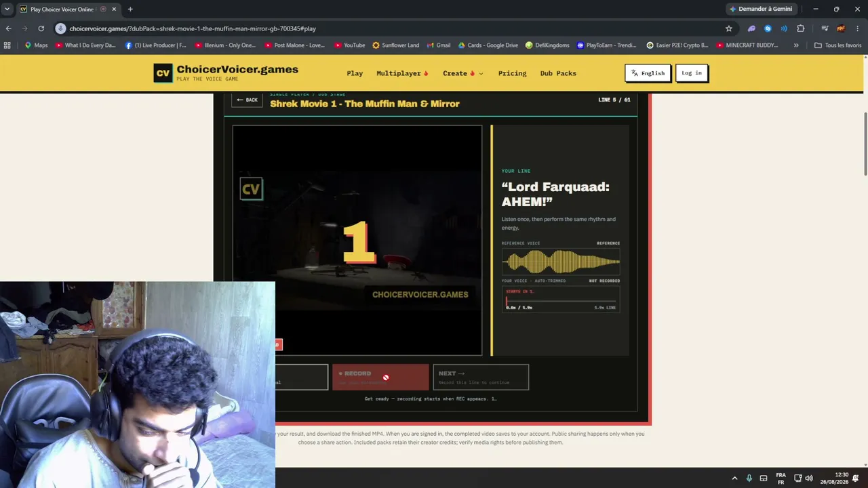
Task: Click the video preview player
Action: point(357,240)
